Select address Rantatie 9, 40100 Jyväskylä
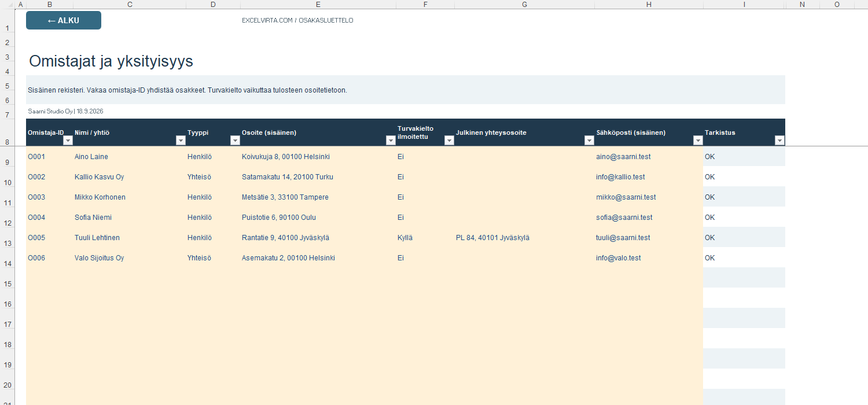Screen dimensions: 868x405 pyautogui.click(x=318, y=238)
